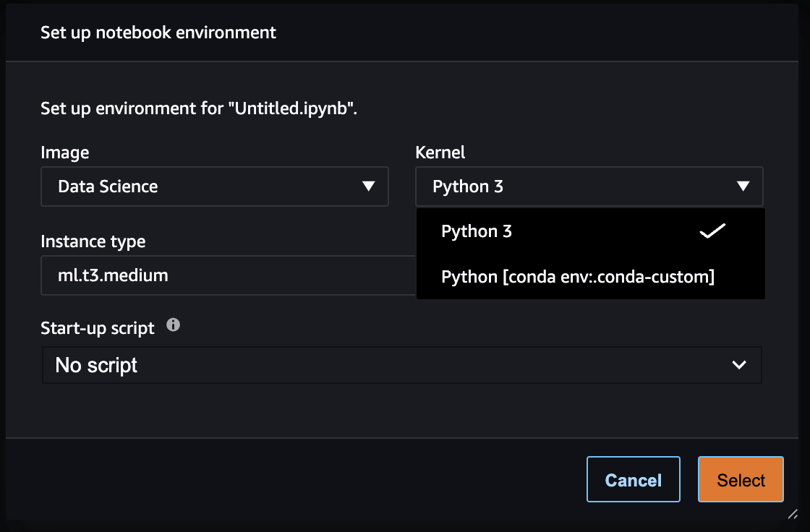810x532 pixels.
Task: Click the Image dropdown triangle arrow
Action: pyautogui.click(x=368, y=186)
